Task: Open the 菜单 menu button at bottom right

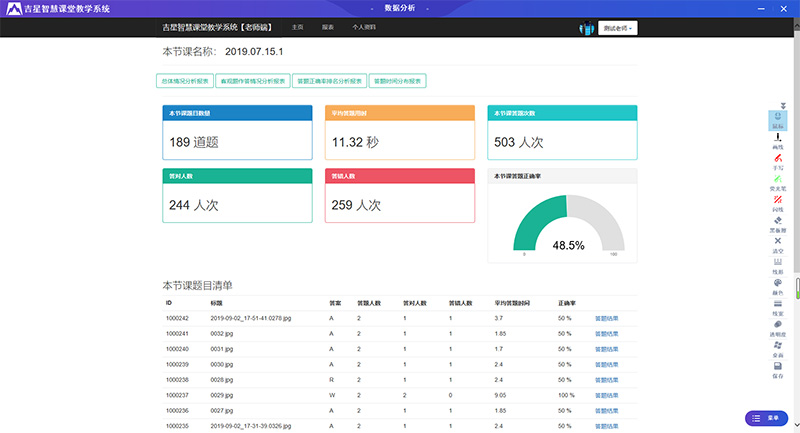Action: pos(767,417)
